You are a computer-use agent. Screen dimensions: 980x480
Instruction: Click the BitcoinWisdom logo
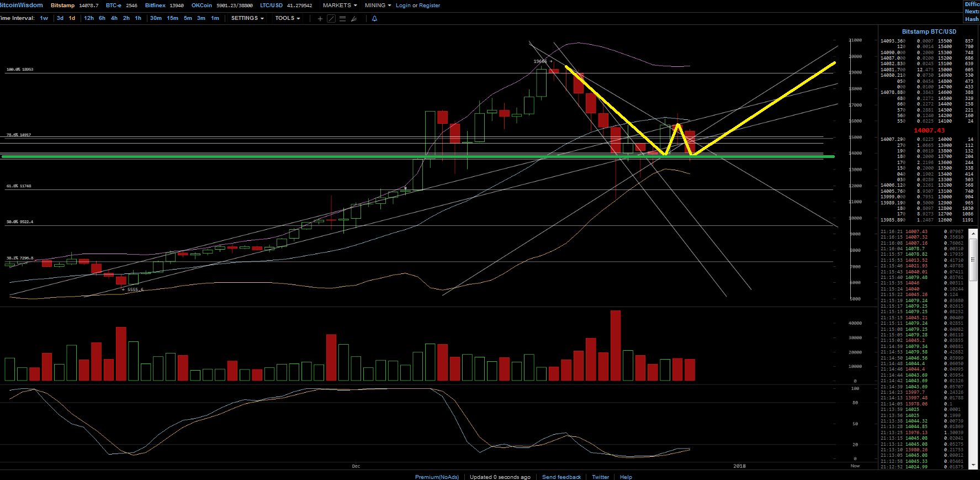[22, 5]
